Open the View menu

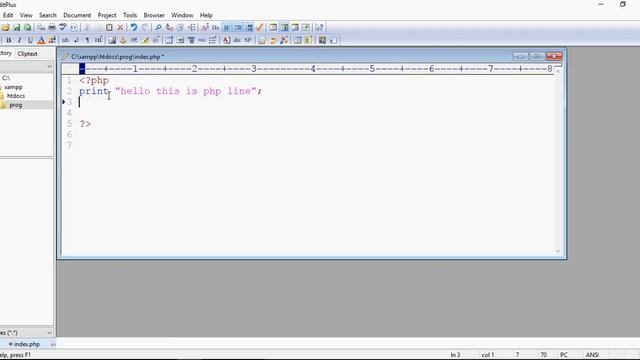coord(26,15)
